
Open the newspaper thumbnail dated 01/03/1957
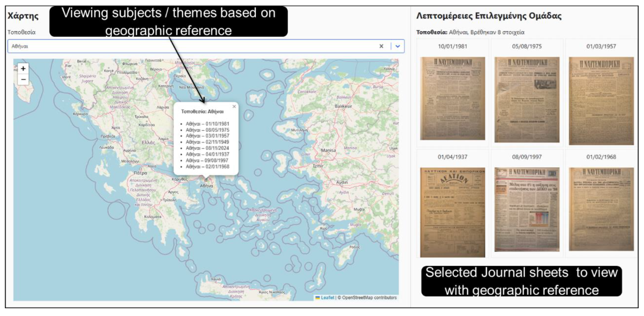pos(601,101)
